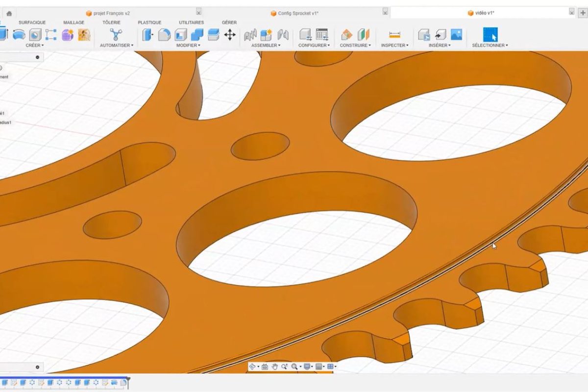Click the Home icon
Viewport: 588px width, 392px height.
[x=9, y=13]
